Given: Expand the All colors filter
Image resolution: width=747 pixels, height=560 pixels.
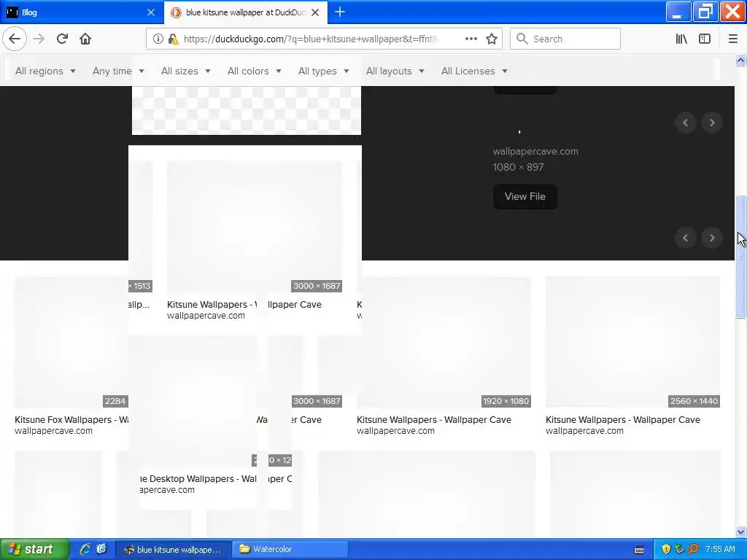Looking at the screenshot, I should (255, 71).
